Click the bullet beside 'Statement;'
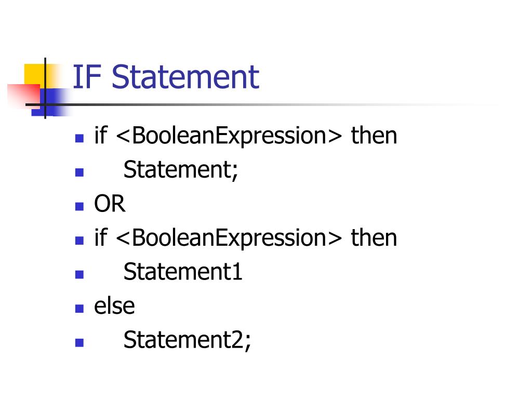Screen dimensions: 532x399 [x=79, y=172]
